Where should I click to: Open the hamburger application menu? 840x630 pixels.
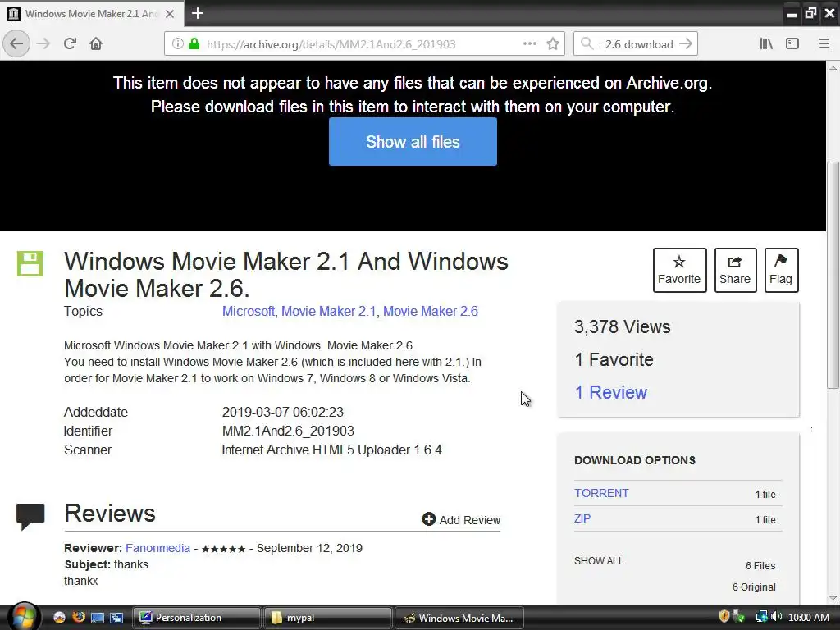(x=824, y=44)
